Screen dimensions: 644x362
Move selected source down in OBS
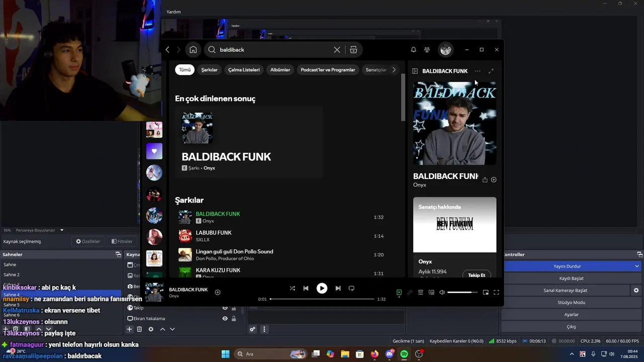(x=172, y=329)
